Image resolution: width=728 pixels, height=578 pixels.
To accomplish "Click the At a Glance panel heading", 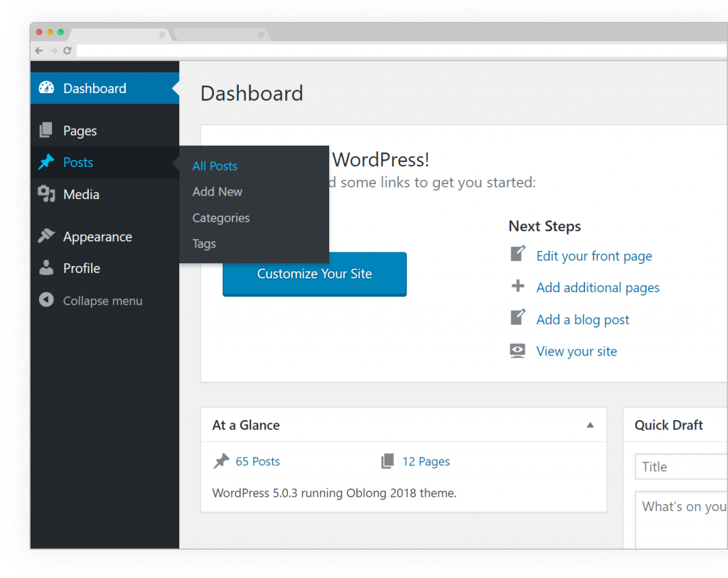I will tap(246, 425).
